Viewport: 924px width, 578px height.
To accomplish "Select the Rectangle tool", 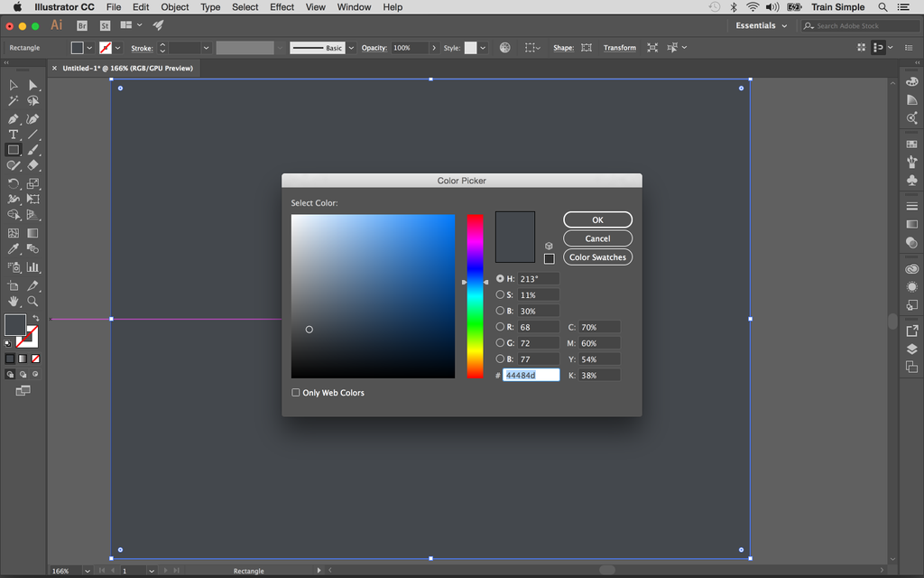I will pyautogui.click(x=13, y=150).
